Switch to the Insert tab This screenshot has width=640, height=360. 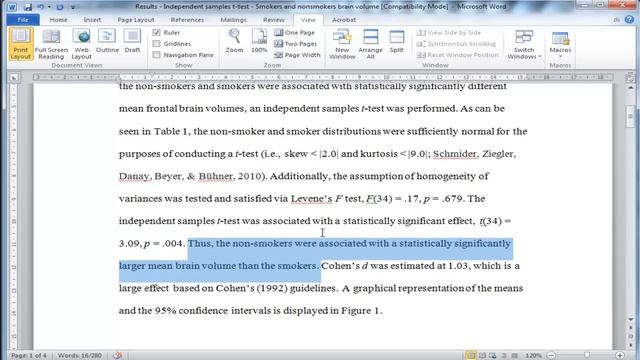click(x=92, y=20)
